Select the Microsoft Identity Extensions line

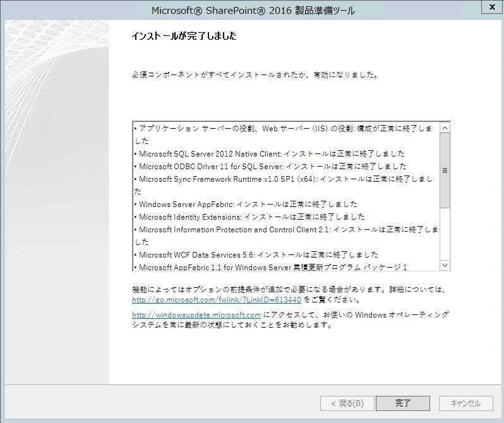click(249, 217)
